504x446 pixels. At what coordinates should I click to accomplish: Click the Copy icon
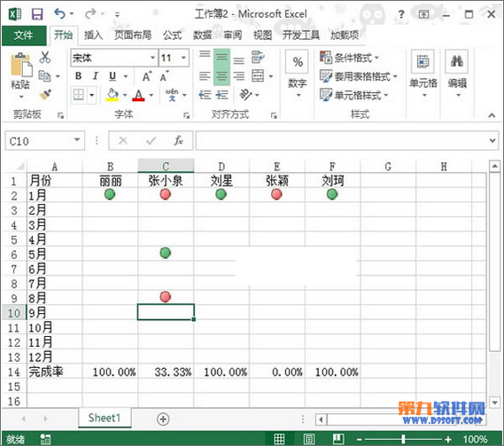[x=44, y=76]
